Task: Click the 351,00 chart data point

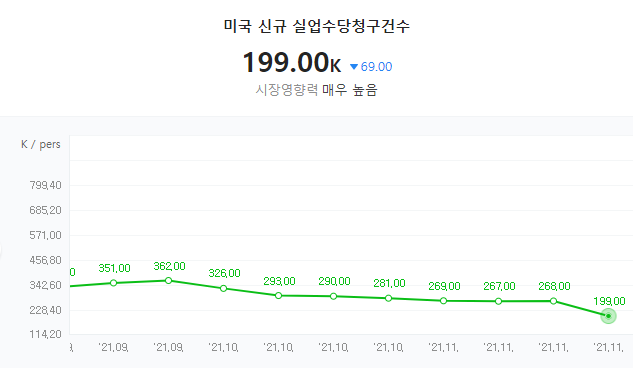Action: pyautogui.click(x=113, y=283)
